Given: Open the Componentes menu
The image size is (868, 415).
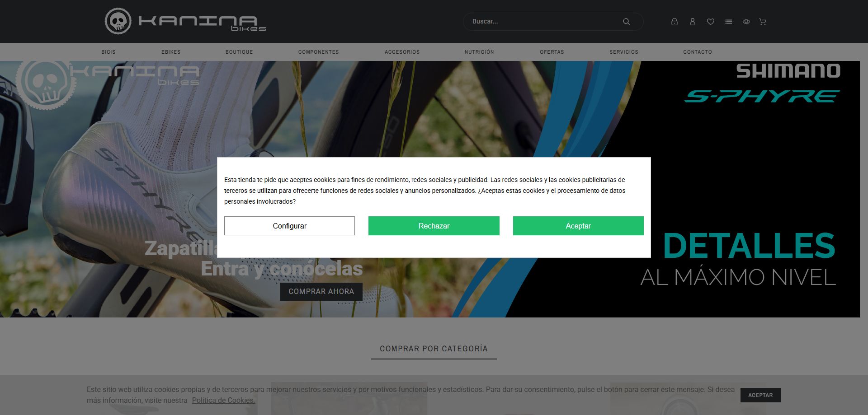Looking at the screenshot, I should (x=318, y=52).
